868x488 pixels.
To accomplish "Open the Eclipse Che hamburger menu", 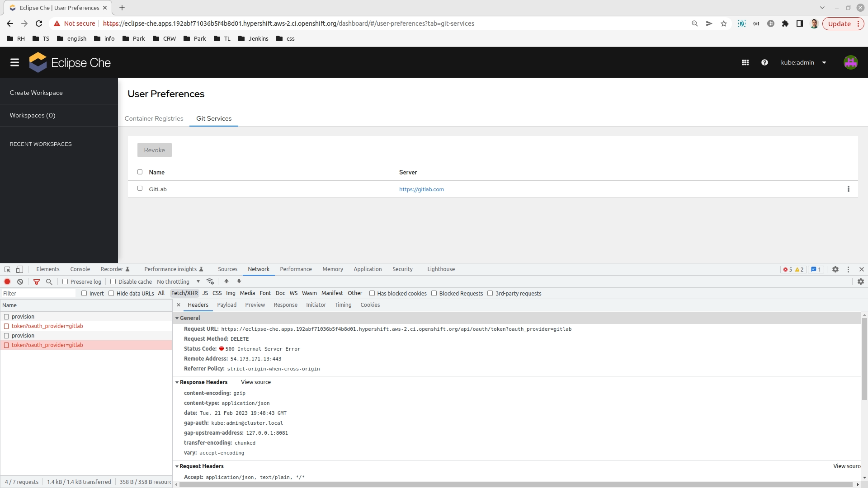I will [14, 62].
